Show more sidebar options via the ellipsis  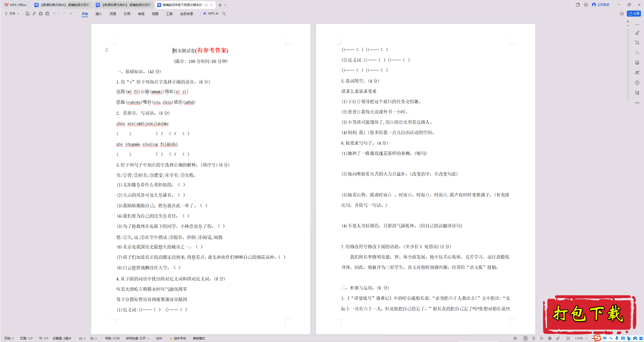pos(637,103)
